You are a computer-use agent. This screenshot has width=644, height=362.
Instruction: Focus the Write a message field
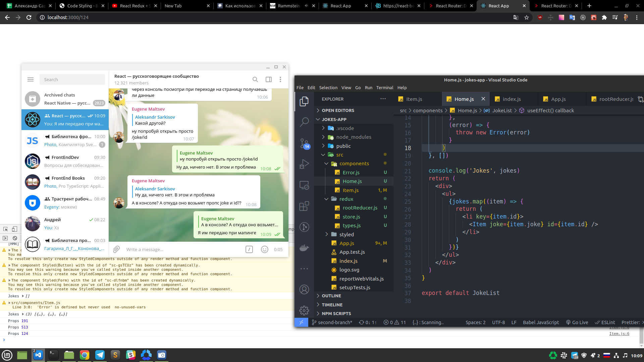click(x=183, y=249)
